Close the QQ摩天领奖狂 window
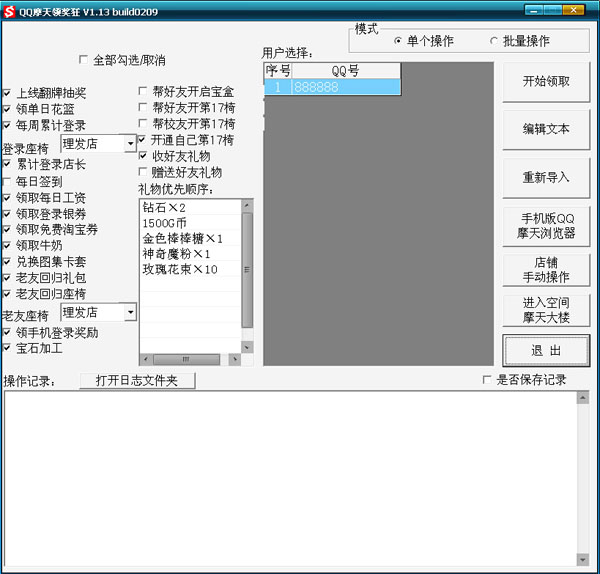This screenshot has height=574, width=600. (573, 10)
